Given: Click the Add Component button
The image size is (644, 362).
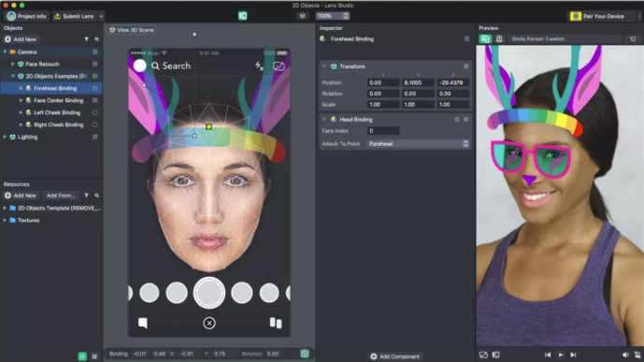Looking at the screenshot, I should 394,356.
